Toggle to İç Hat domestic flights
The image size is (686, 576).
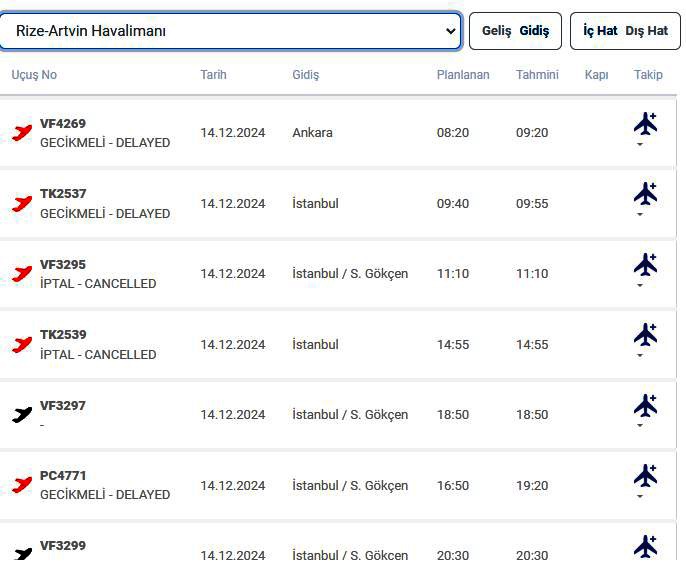(600, 31)
